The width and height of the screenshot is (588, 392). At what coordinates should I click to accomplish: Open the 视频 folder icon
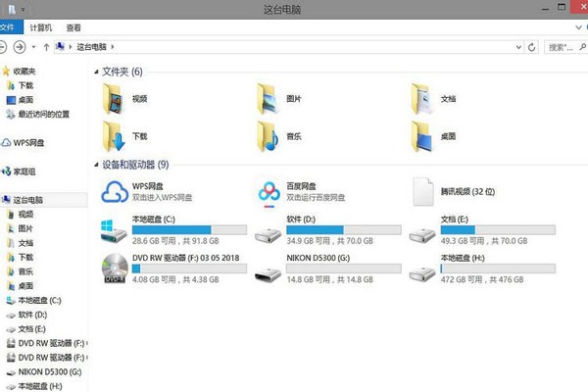click(114, 99)
